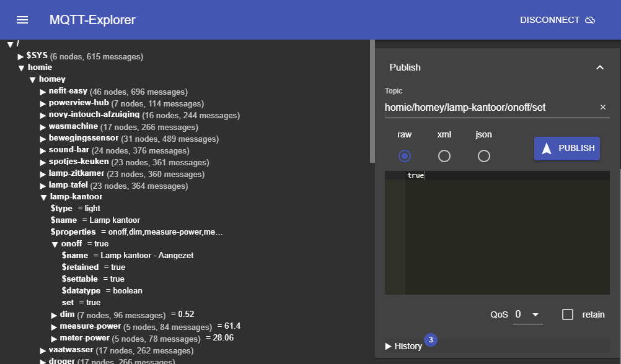Expand the wasmachine node

43,128
